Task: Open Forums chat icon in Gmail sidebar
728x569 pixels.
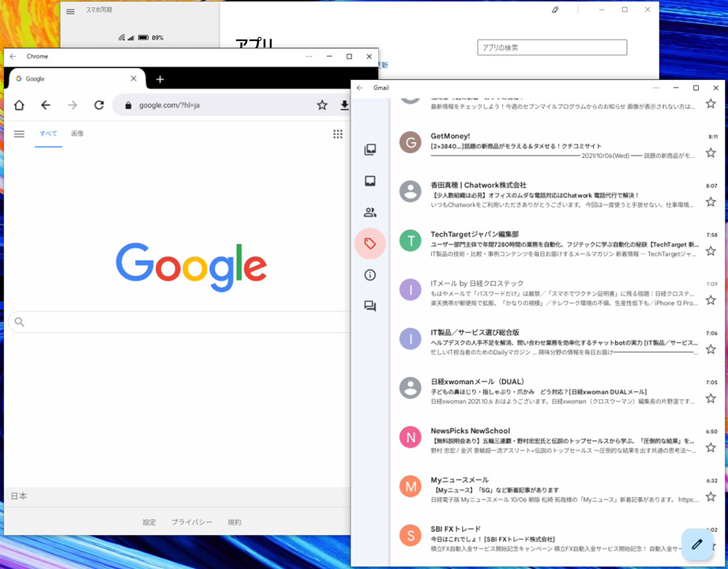Action: [370, 307]
